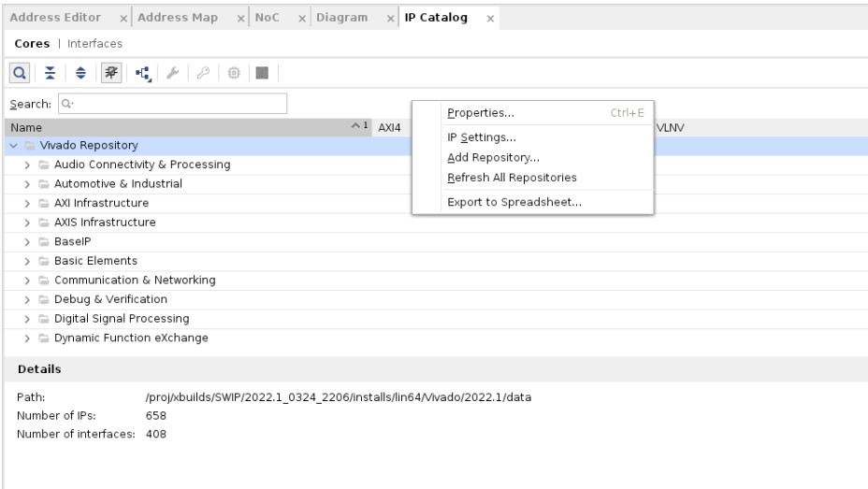Expand Communication & Networking category

tap(27, 280)
